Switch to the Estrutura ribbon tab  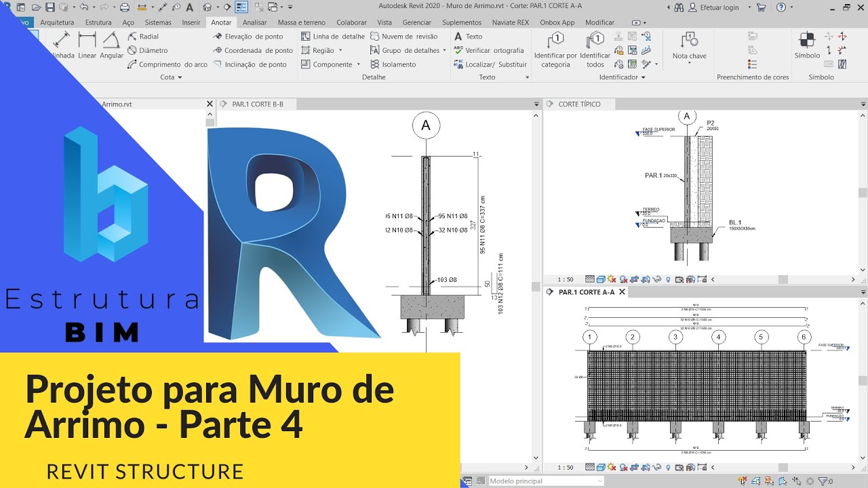98,22
